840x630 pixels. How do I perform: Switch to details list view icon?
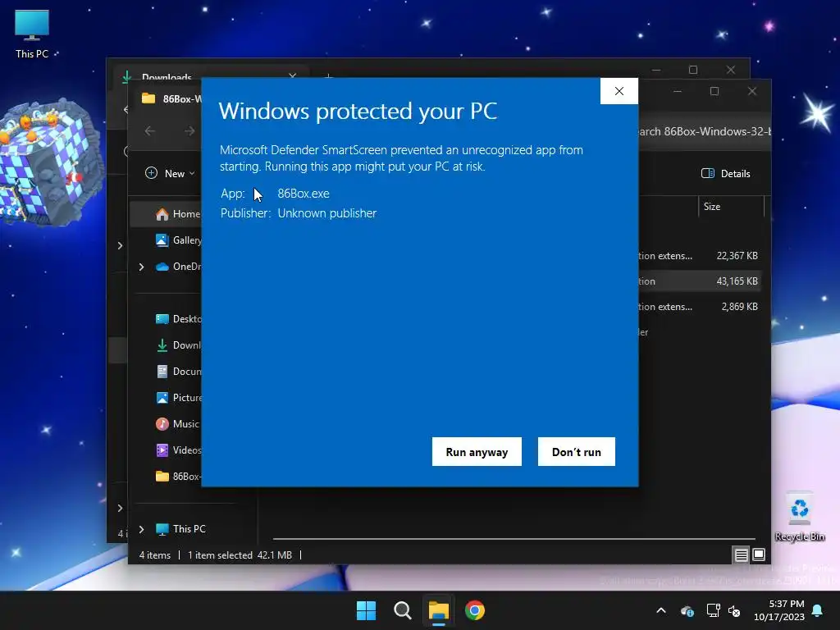pos(741,555)
